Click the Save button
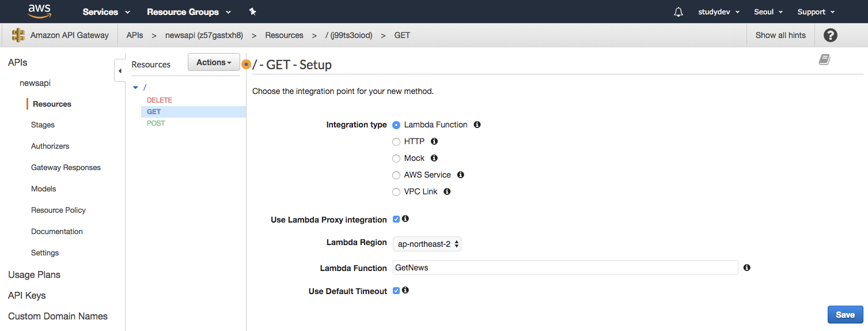The image size is (868, 331). click(845, 314)
